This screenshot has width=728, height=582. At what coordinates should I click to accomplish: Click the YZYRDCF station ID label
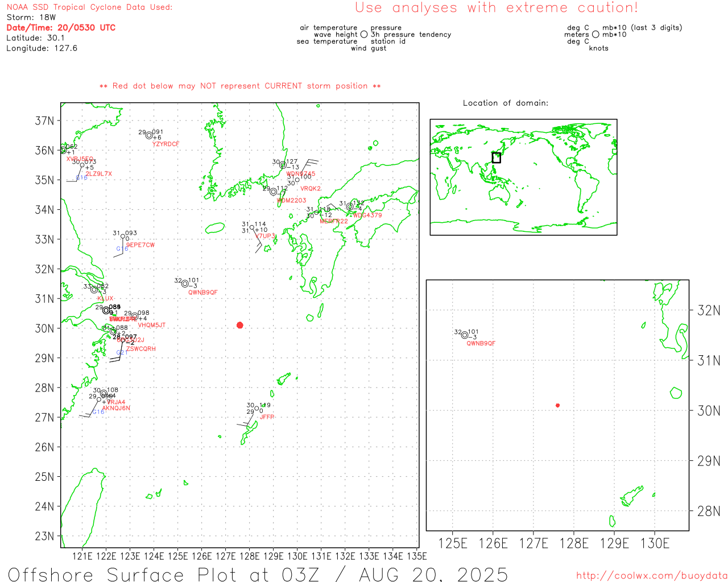tap(166, 144)
